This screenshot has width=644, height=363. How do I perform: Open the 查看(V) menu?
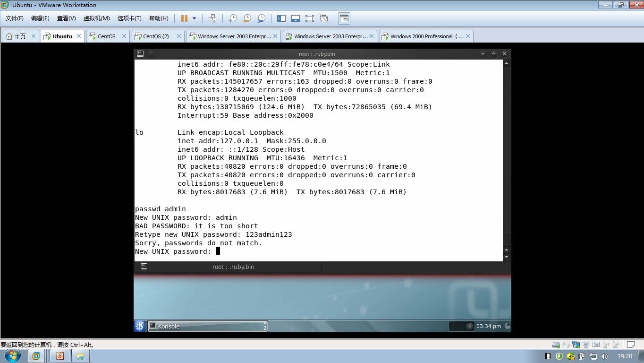point(66,18)
